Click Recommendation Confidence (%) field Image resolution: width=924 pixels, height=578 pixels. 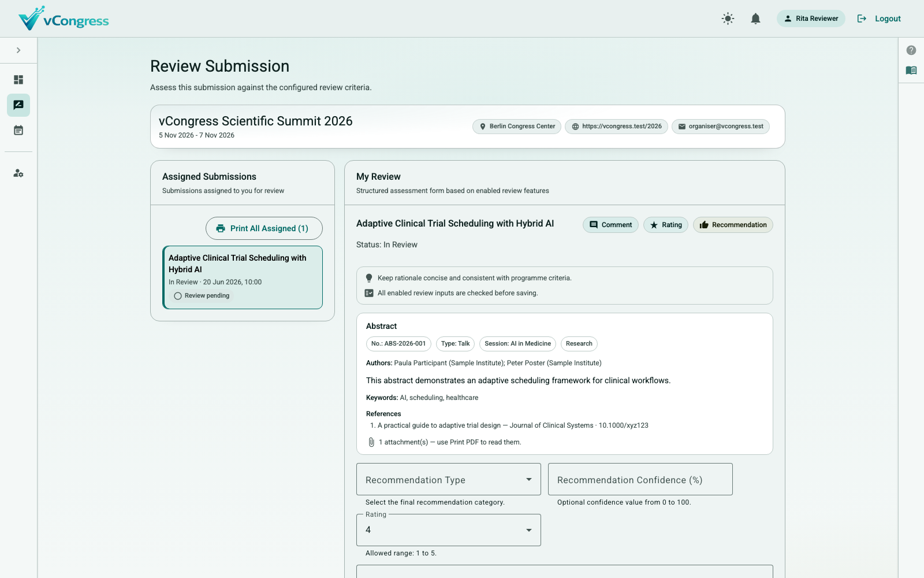pos(640,479)
